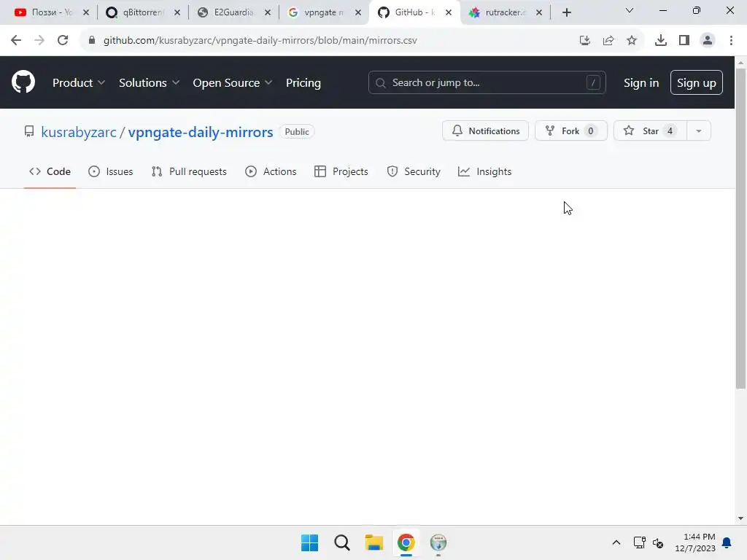Open the Pricing page
This screenshot has height=560, width=747.
[x=303, y=83]
